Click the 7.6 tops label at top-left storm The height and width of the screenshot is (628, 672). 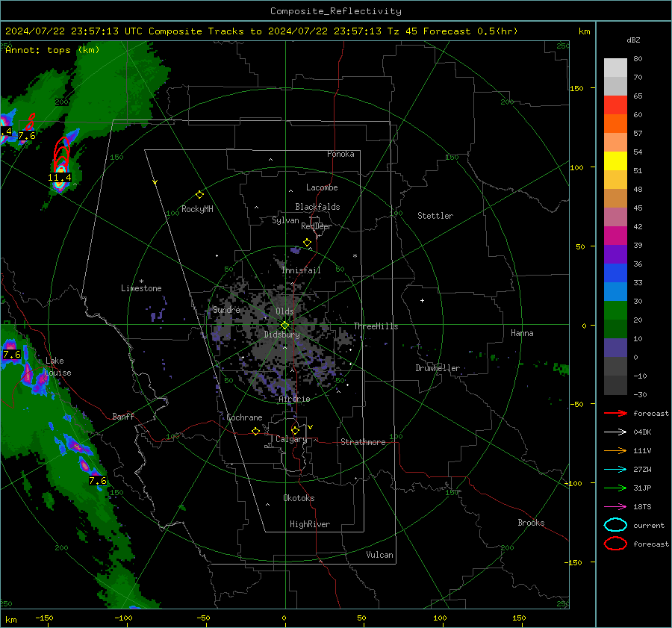pos(27,136)
